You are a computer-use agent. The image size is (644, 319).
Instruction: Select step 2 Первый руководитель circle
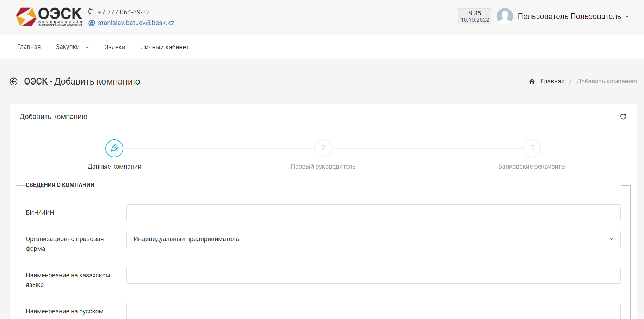[x=323, y=148]
